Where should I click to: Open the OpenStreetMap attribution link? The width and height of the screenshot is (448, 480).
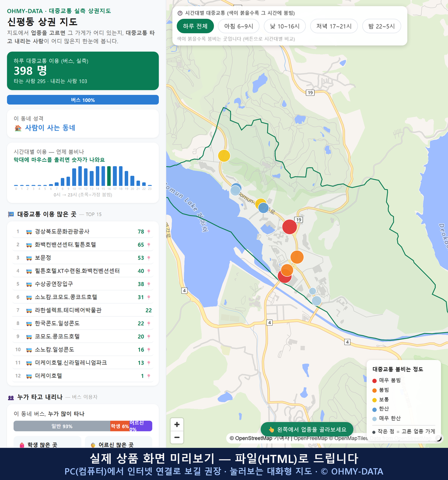click(251, 438)
